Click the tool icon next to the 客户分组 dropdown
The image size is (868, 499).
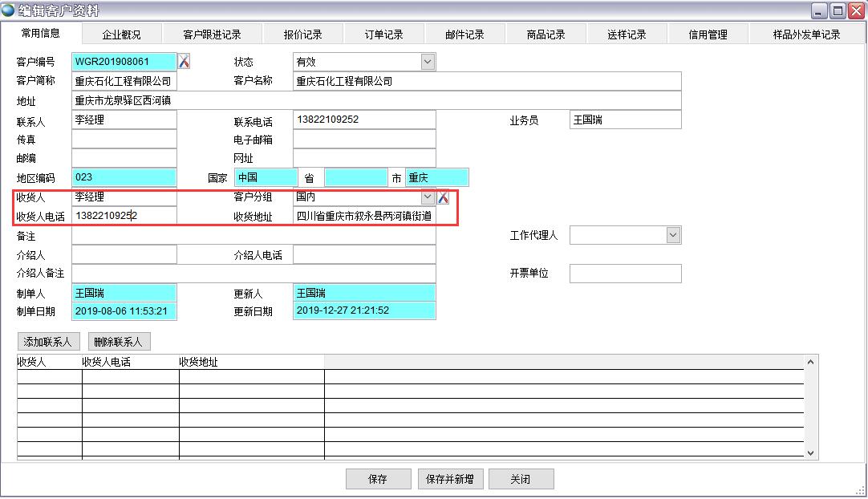(x=443, y=197)
